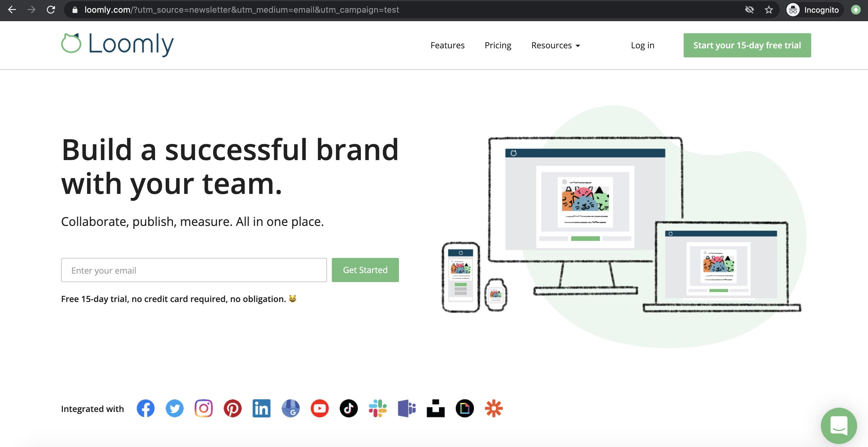Click the Facebook integration icon
Viewport: 868px width, 447px height.
(x=146, y=408)
